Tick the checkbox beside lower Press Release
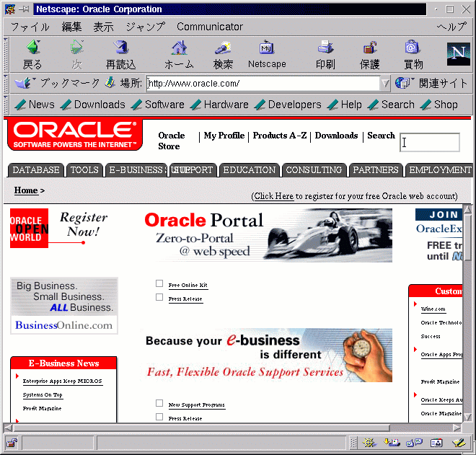This screenshot has width=476, height=455. click(x=159, y=417)
